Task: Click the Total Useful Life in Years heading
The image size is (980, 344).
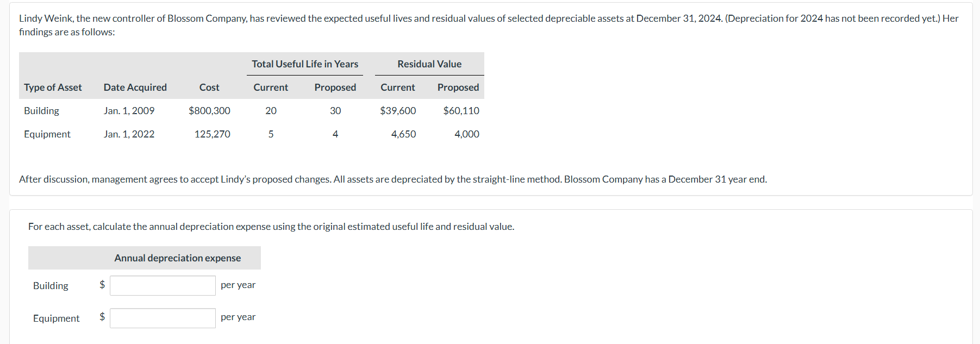Action: [305, 64]
